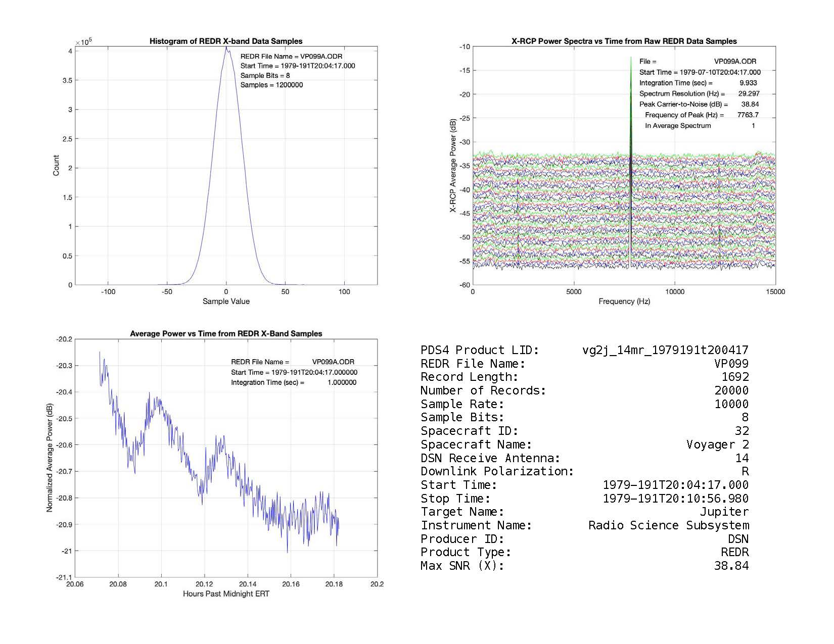Click the 'Peak Carrier-to-Noise (dB)' annotation line
The image size is (834, 644).
point(683,105)
